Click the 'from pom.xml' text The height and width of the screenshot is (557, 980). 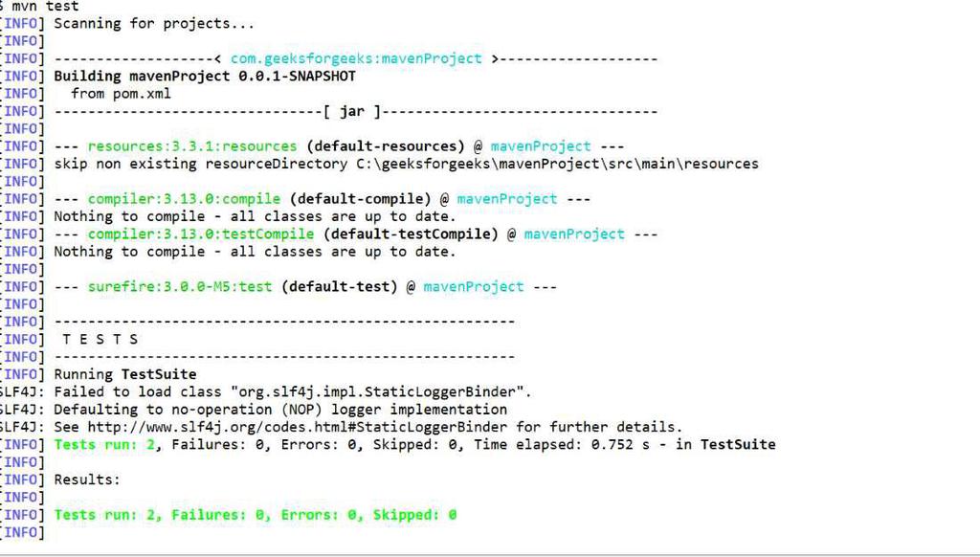tap(121, 94)
